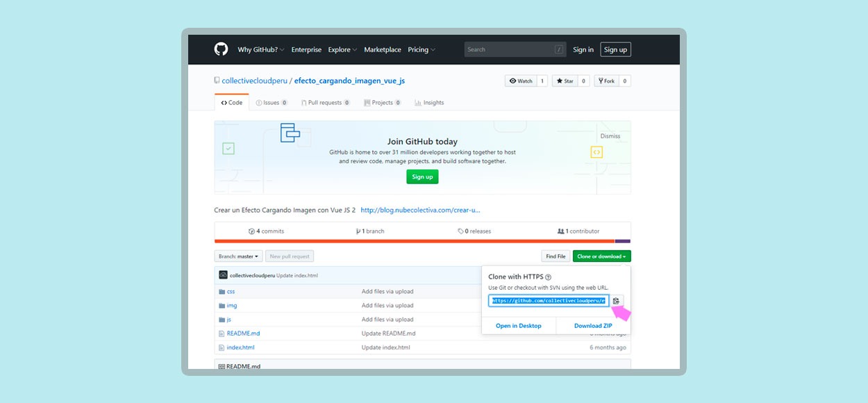This screenshot has width=868, height=403.
Task: Expand the Explore menu
Action: tap(342, 49)
